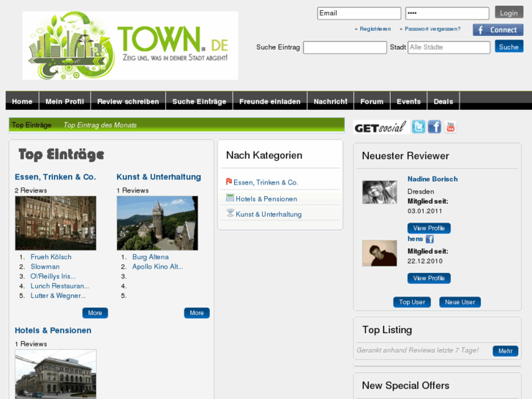This screenshot has width=532, height=399.
Task: Open the Burg Altena entry
Action: click(150, 257)
